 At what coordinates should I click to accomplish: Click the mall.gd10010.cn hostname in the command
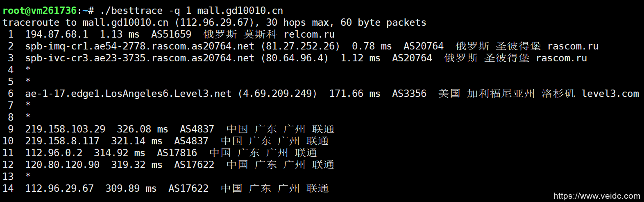tap(240, 11)
